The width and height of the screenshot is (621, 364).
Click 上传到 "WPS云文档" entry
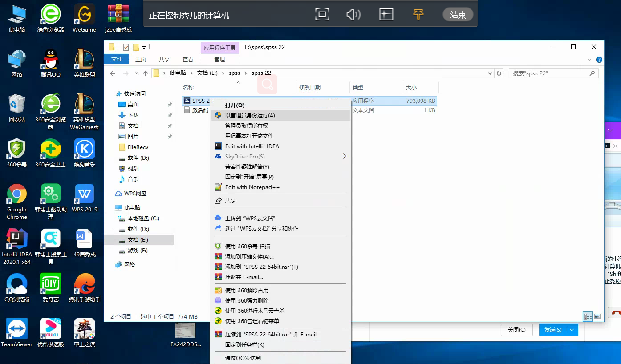(280, 218)
